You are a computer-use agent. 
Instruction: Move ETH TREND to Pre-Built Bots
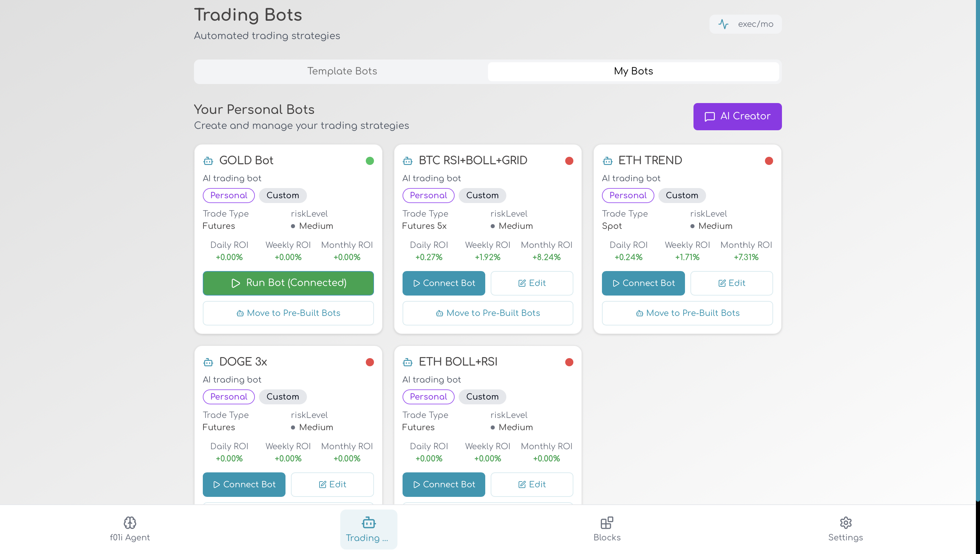tap(687, 313)
